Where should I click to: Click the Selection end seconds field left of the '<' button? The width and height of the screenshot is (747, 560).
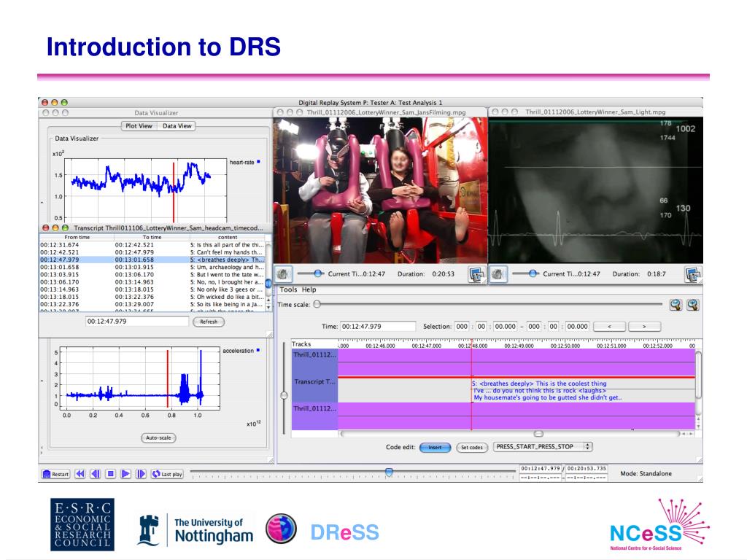tap(577, 327)
